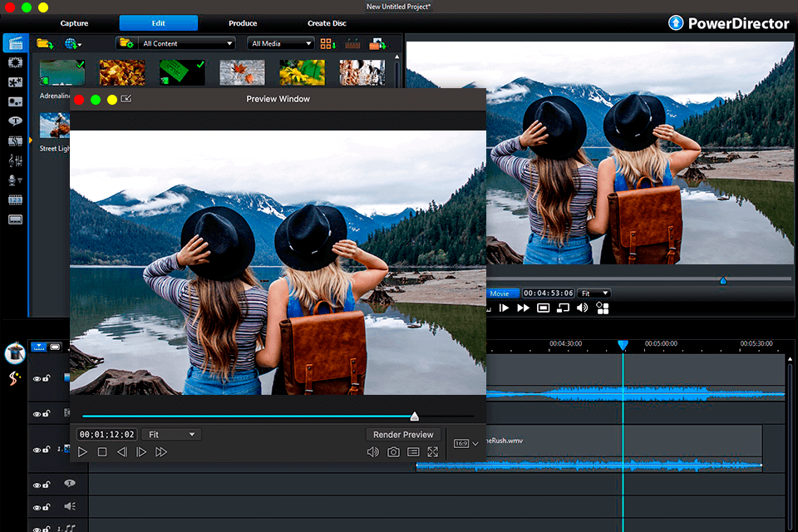Take a snapshot with the camera icon
The height and width of the screenshot is (532, 798).
(393, 452)
